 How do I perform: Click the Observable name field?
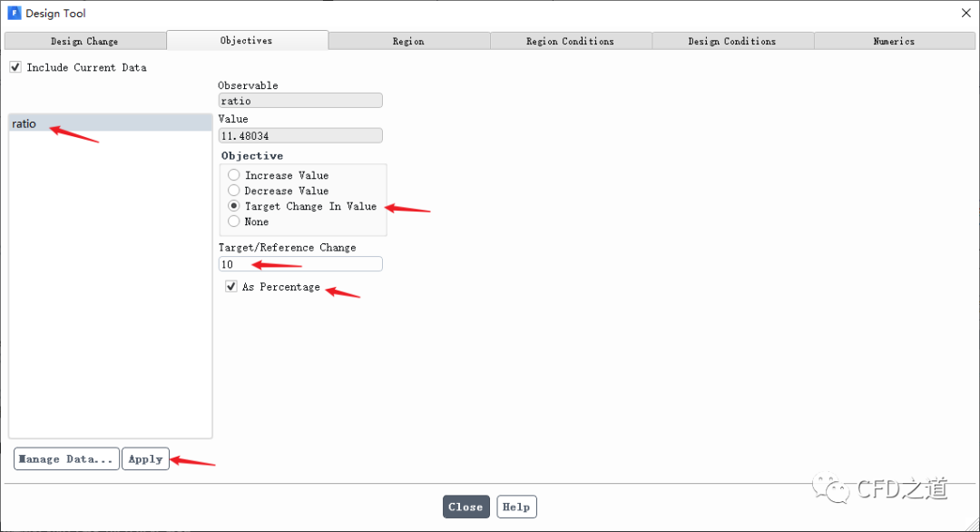click(300, 101)
